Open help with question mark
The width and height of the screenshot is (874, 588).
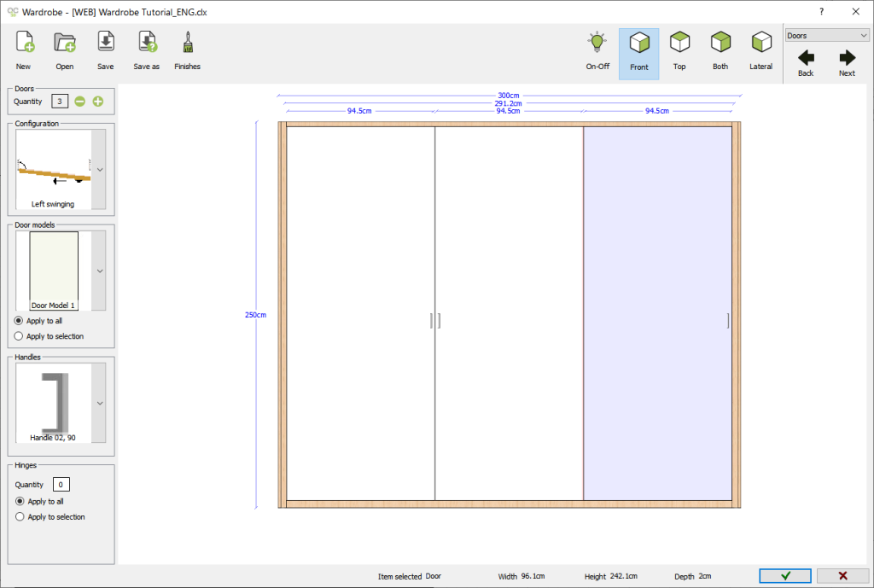click(x=821, y=12)
